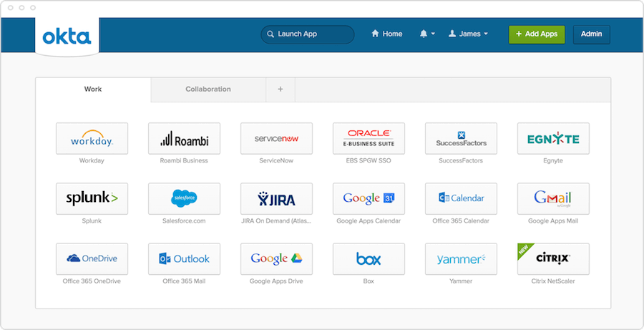The height and width of the screenshot is (330, 644).
Task: Open Office 365 OneDrive tile
Action: 92,258
